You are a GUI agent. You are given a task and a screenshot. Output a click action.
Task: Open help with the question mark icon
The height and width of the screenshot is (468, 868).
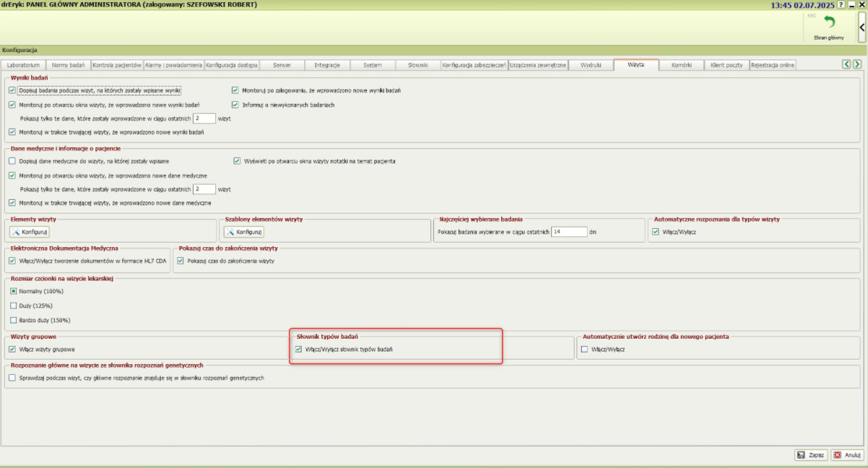(841, 5)
